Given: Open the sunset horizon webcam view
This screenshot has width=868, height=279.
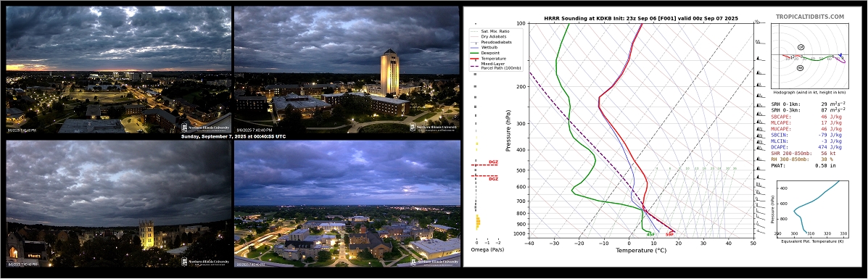Looking at the screenshot, I should click(x=118, y=69).
